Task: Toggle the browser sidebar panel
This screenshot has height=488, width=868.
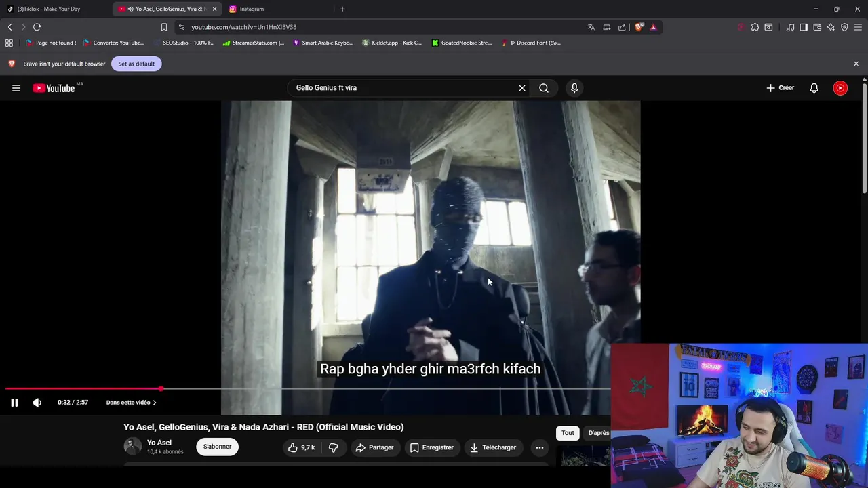Action: tap(804, 27)
